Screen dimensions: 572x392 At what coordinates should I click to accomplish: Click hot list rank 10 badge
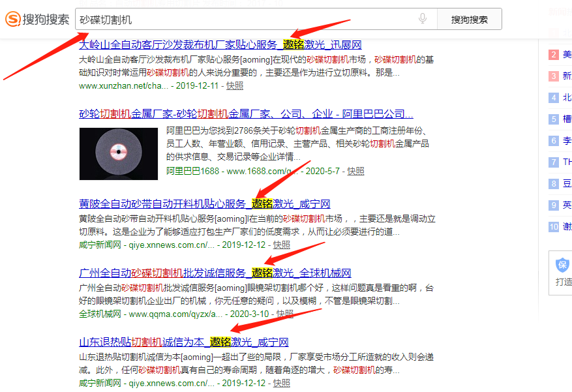pos(554,227)
